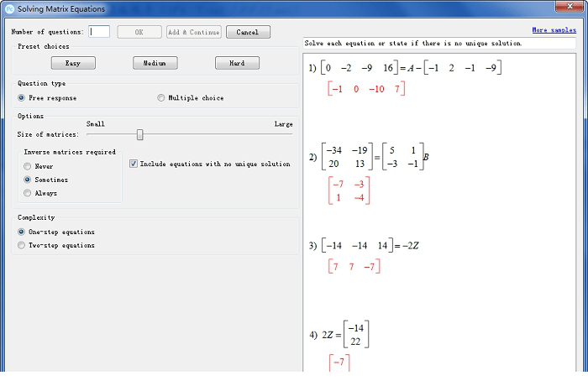Close the Solving Matrix Equations window

(x=570, y=6)
